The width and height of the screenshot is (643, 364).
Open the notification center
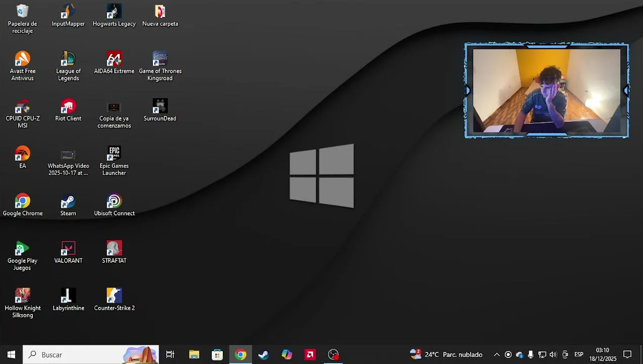point(627,354)
